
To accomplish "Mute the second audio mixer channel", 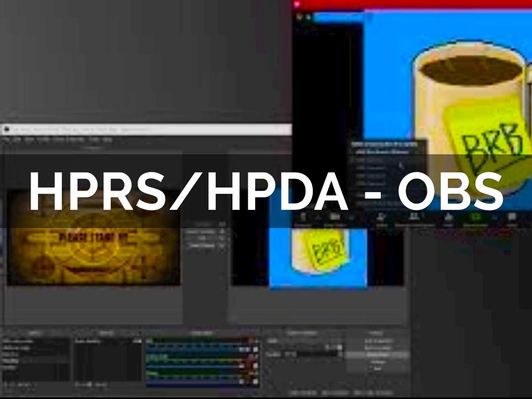I will [x=255, y=358].
